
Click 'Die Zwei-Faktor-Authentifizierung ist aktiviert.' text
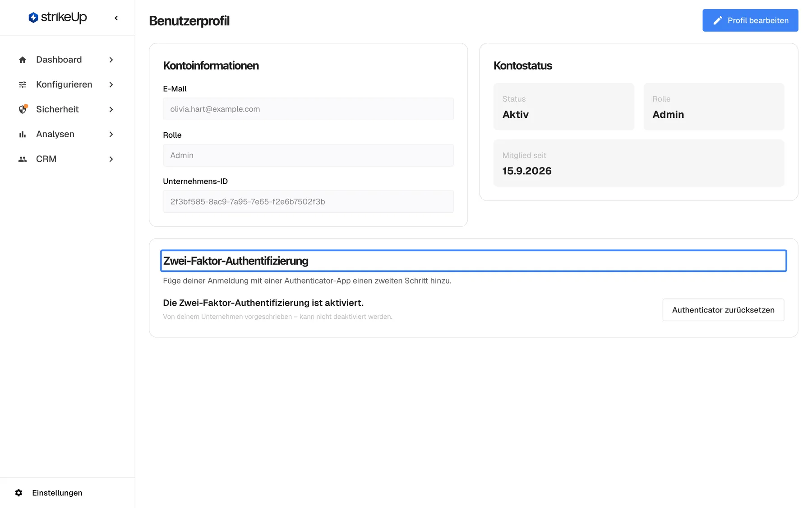[x=263, y=303]
